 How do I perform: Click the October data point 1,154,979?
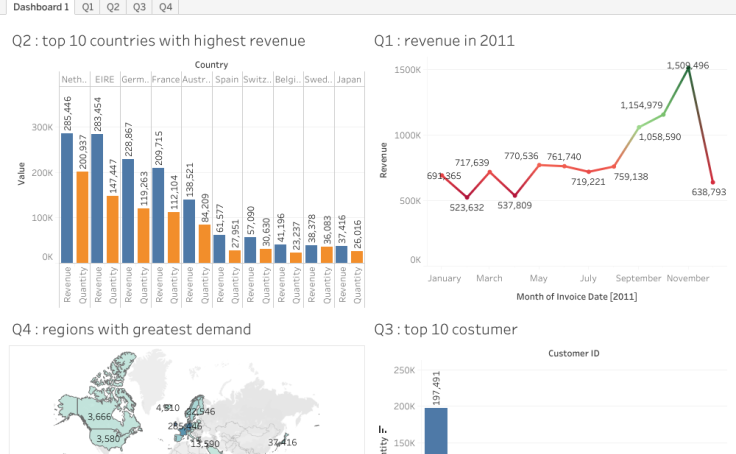pyautogui.click(x=663, y=114)
